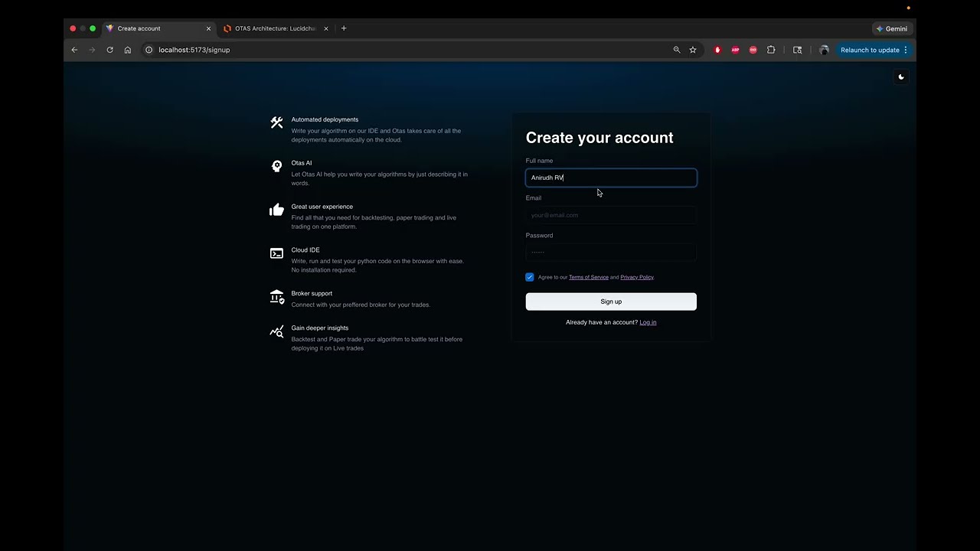Open the zoom magnifier icon in address bar
Image resolution: width=980 pixels, height=551 pixels.
point(677,50)
